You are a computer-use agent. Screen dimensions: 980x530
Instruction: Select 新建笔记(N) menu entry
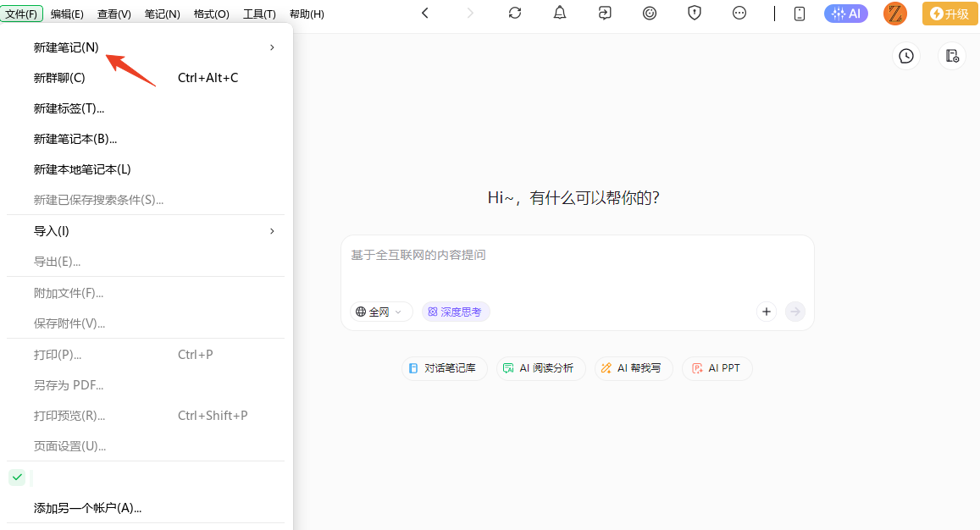click(146, 47)
